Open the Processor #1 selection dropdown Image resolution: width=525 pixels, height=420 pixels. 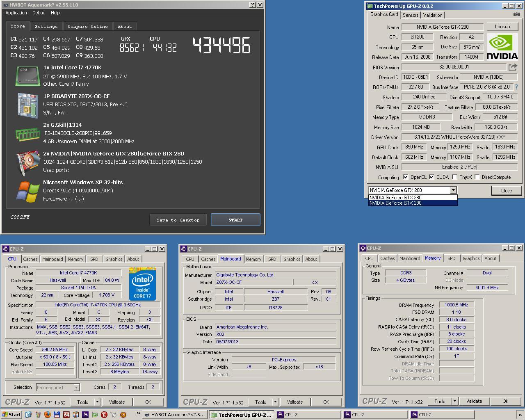tap(76, 388)
